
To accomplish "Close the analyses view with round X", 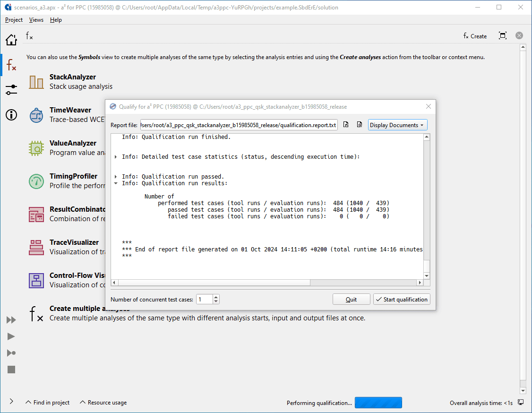I will click(x=519, y=35).
